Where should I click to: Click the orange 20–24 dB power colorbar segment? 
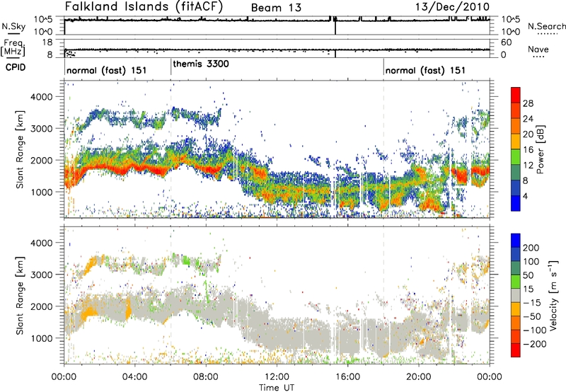(x=516, y=126)
